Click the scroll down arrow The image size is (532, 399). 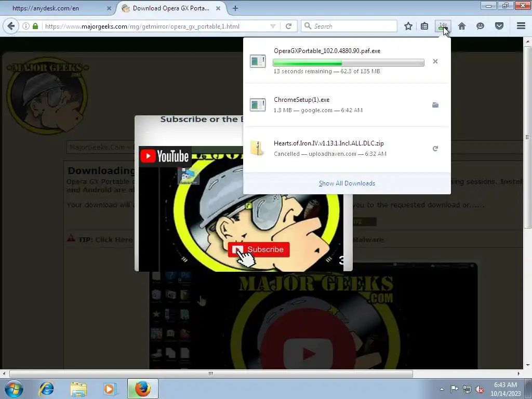point(528,365)
